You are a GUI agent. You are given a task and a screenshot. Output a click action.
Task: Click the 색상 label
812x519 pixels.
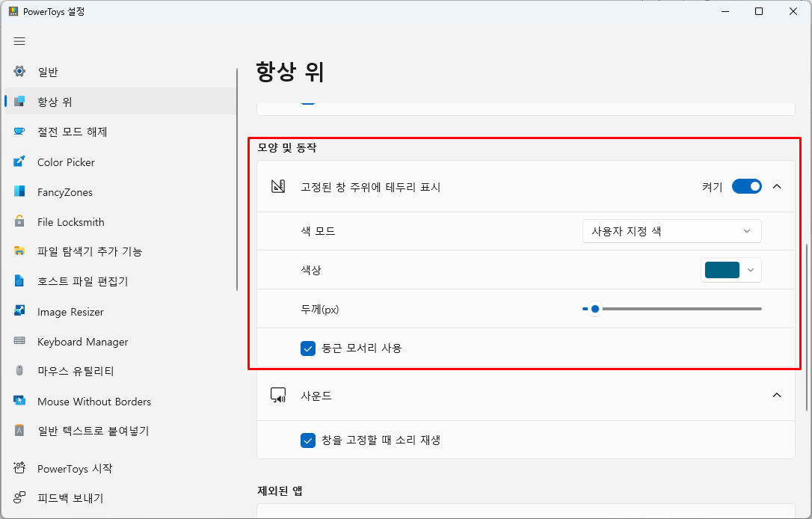[x=311, y=270]
